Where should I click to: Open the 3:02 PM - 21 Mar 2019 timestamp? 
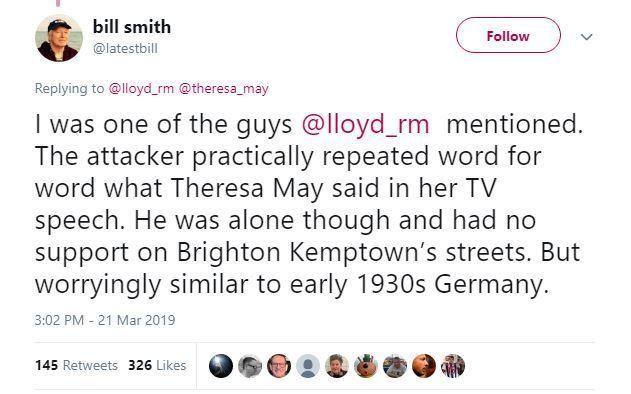click(105, 320)
